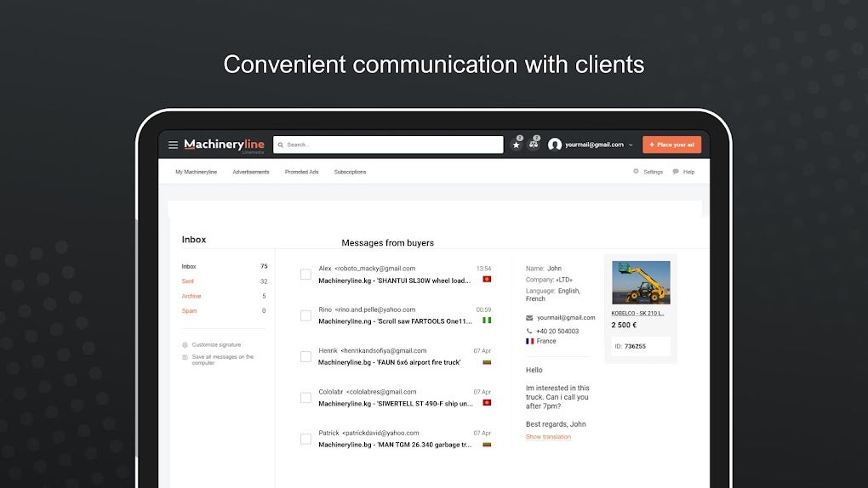Select the checkbox for Rino's message
The height and width of the screenshot is (488, 868).
[x=306, y=315]
